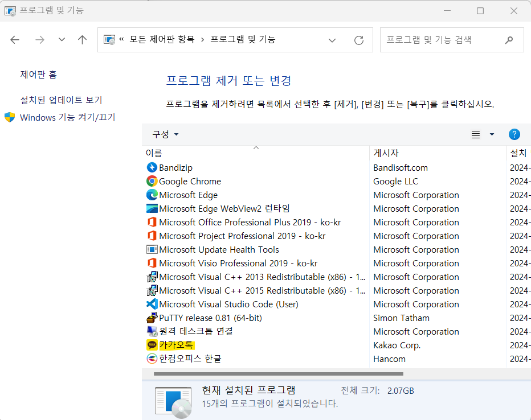Screen dimensions: 531x420
Task: Open the 구성 dropdown menu
Action: click(165, 134)
